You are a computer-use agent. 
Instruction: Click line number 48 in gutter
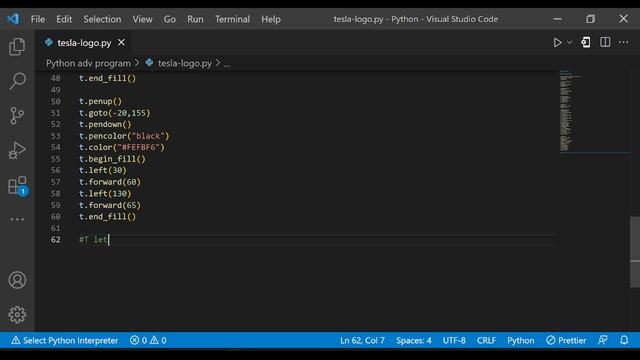[56, 78]
